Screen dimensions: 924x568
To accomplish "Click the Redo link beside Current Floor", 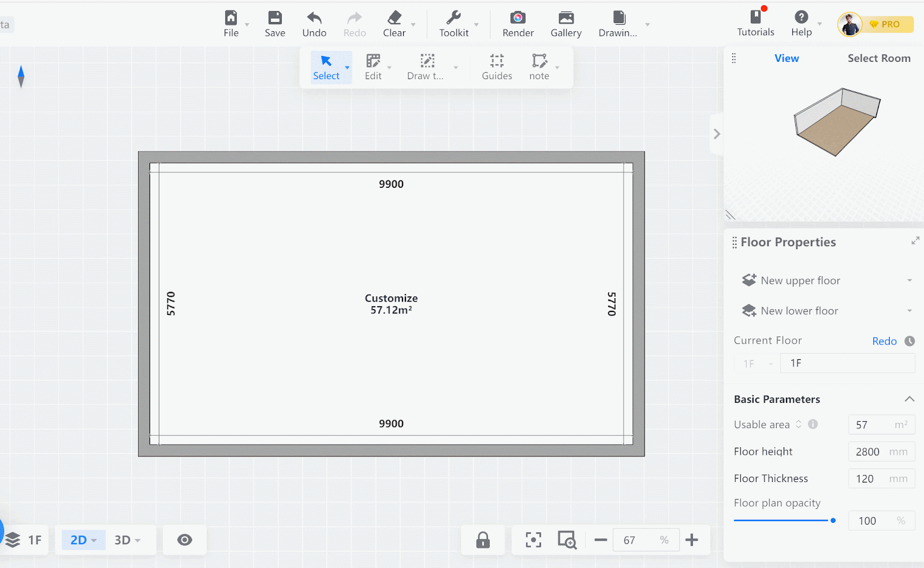I will tap(884, 341).
